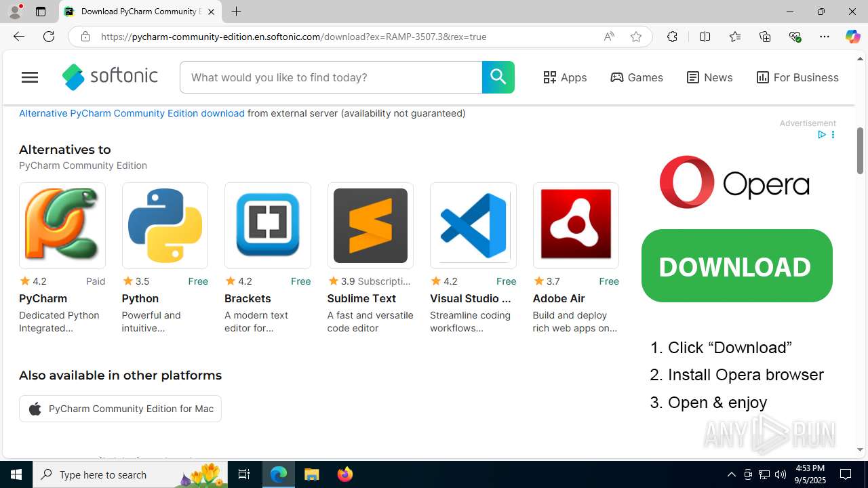Click the Adobe Air title link
Image resolution: width=868 pixels, height=488 pixels.
pyautogui.click(x=559, y=298)
